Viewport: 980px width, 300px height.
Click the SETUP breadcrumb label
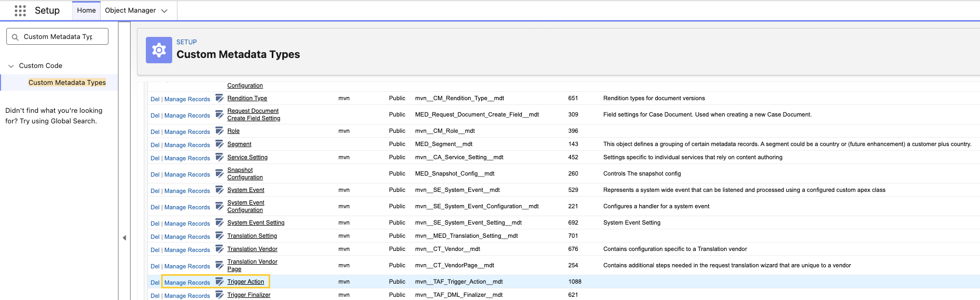[186, 42]
